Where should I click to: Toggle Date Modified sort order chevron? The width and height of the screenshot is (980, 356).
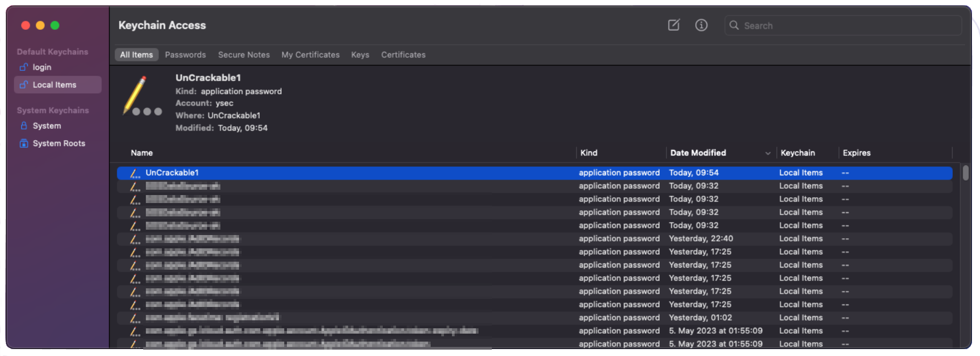pos(768,153)
